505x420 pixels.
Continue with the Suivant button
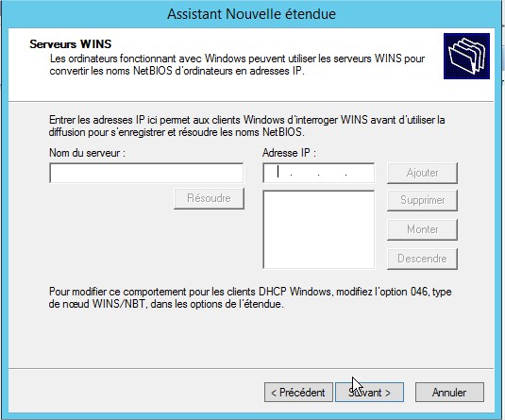click(x=369, y=393)
